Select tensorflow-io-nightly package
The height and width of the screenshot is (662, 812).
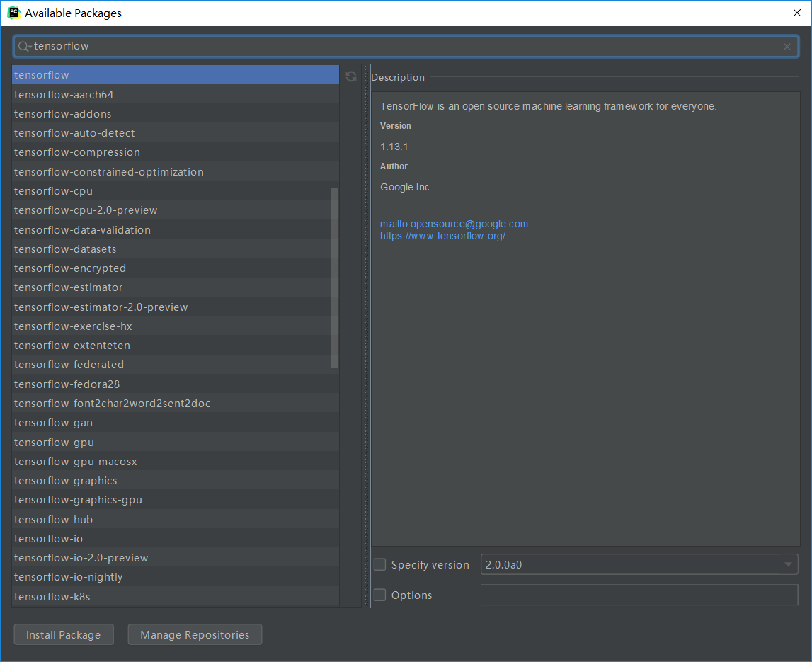176,577
